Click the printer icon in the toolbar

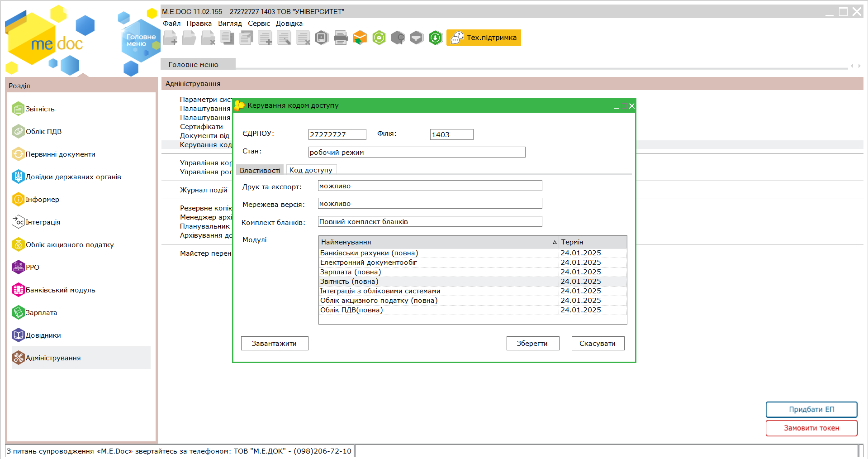341,38
